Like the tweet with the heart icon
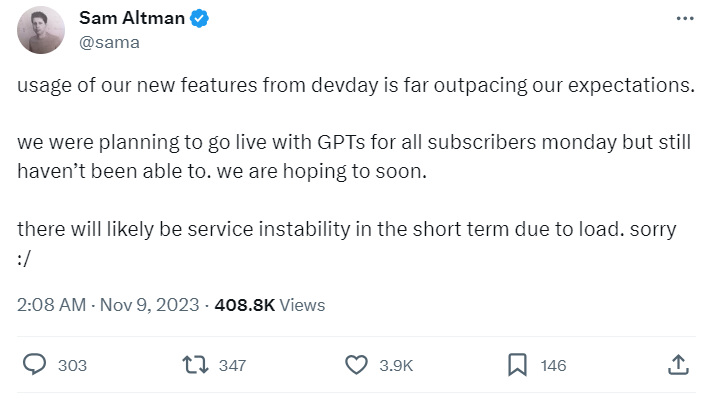712x393 pixels. click(x=356, y=365)
